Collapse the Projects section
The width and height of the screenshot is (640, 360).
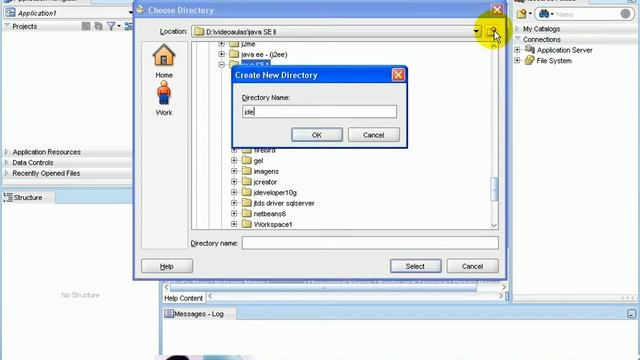coord(7,26)
